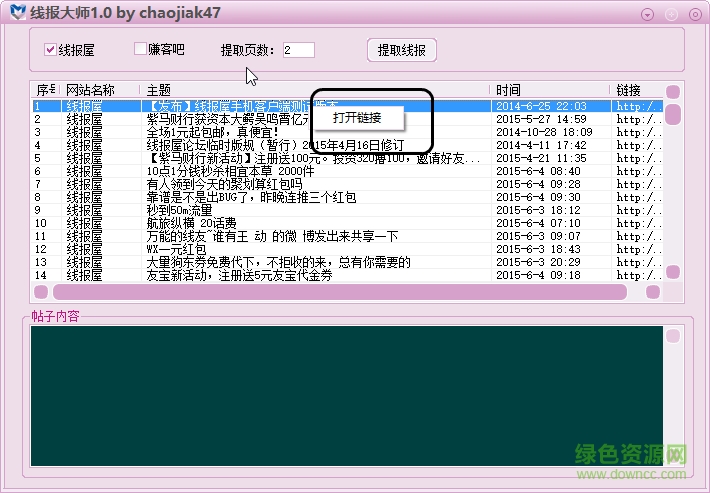Click the list's scroll-down button

673,272
